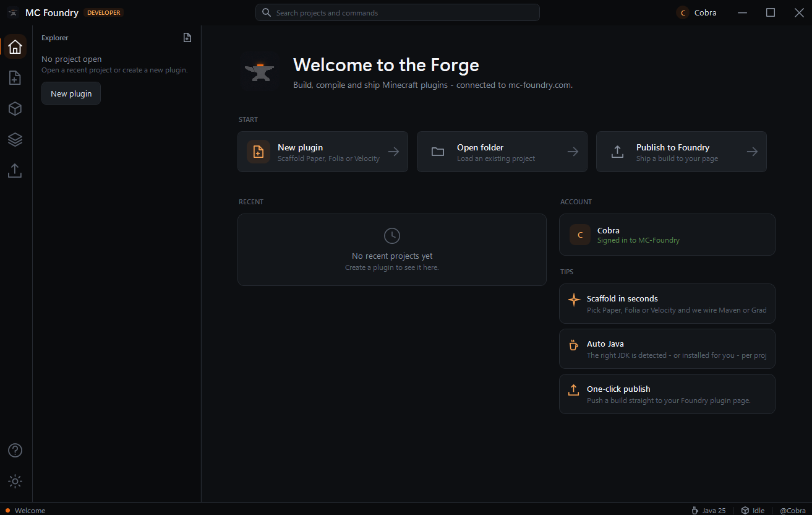Image resolution: width=812 pixels, height=515 pixels.
Task: Open the cube icon in activity bar
Action: (15, 109)
